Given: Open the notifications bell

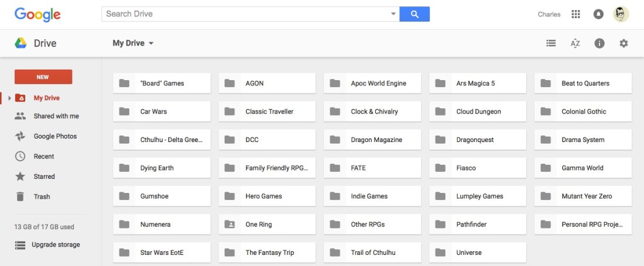Looking at the screenshot, I should click(598, 15).
